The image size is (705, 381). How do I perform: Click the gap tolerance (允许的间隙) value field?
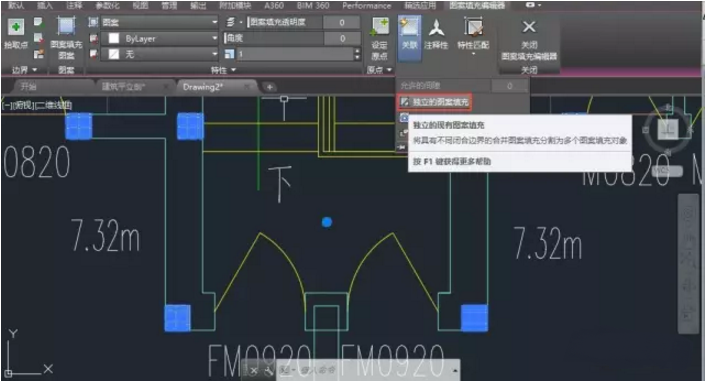tap(509, 85)
